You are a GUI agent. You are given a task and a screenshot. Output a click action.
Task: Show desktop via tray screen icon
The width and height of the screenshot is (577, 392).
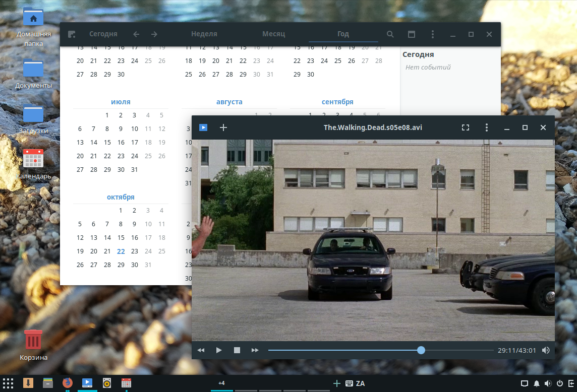pyautogui.click(x=525, y=383)
